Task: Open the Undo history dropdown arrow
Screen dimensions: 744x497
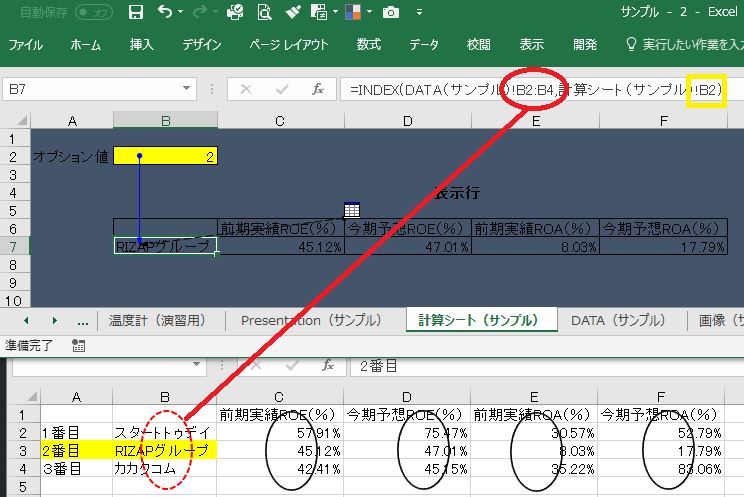Action: coord(180,13)
